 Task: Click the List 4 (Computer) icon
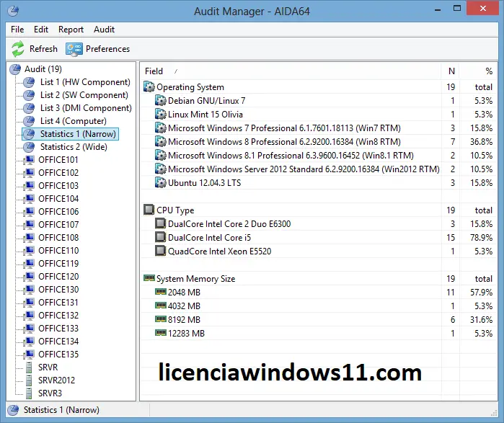(x=29, y=121)
